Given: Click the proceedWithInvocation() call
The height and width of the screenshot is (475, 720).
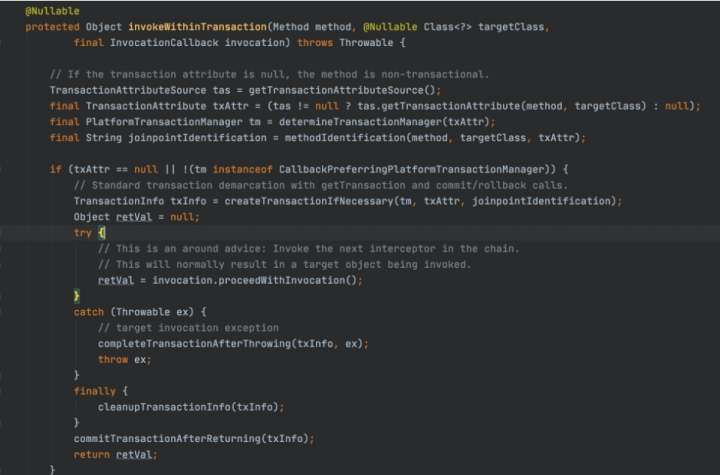Looking at the screenshot, I should [x=290, y=280].
